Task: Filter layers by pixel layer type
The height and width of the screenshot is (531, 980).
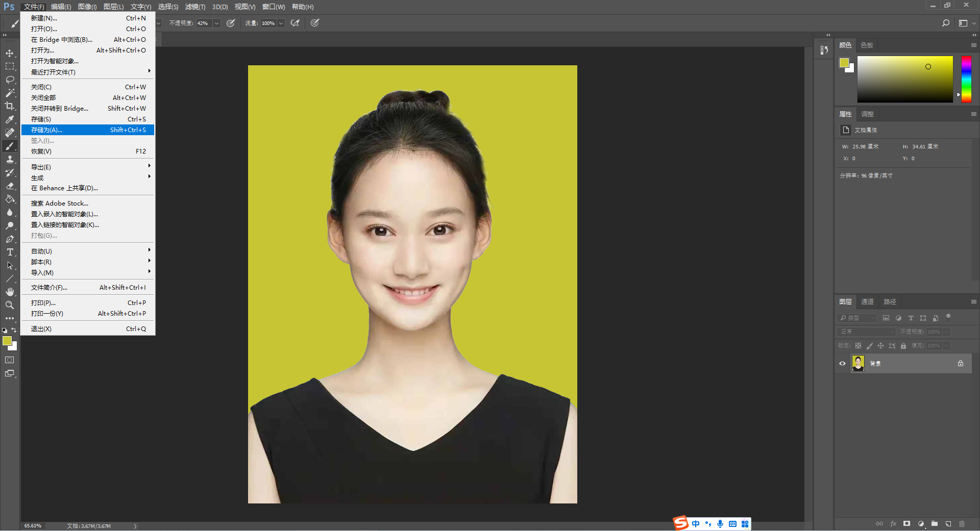Action: click(x=886, y=318)
